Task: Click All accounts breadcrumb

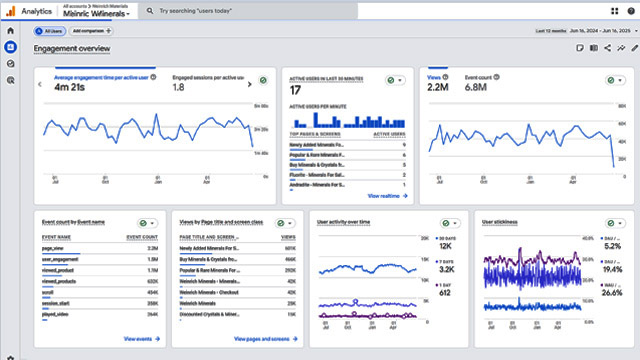Action: click(x=75, y=6)
